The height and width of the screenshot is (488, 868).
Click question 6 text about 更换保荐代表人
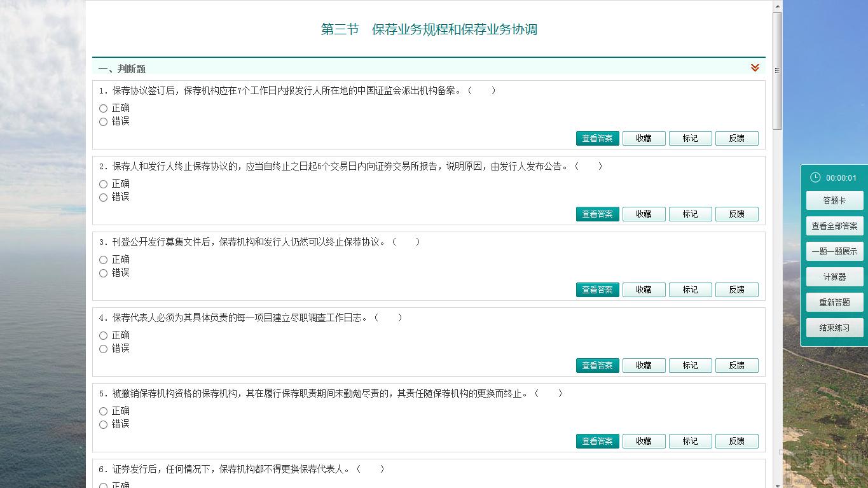point(242,470)
